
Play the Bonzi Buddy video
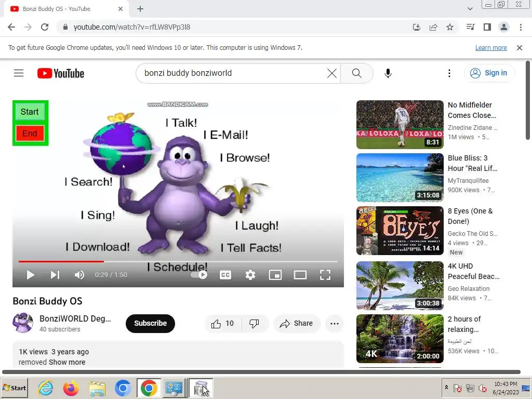tap(31, 275)
